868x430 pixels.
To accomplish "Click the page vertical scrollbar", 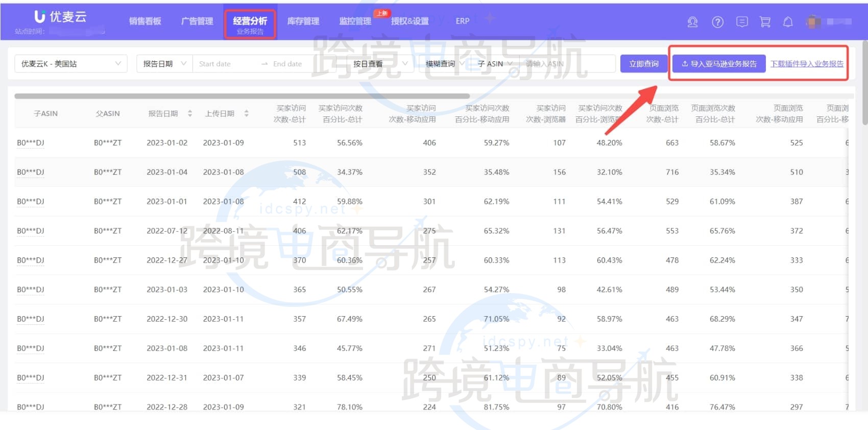I will pos(864,83).
